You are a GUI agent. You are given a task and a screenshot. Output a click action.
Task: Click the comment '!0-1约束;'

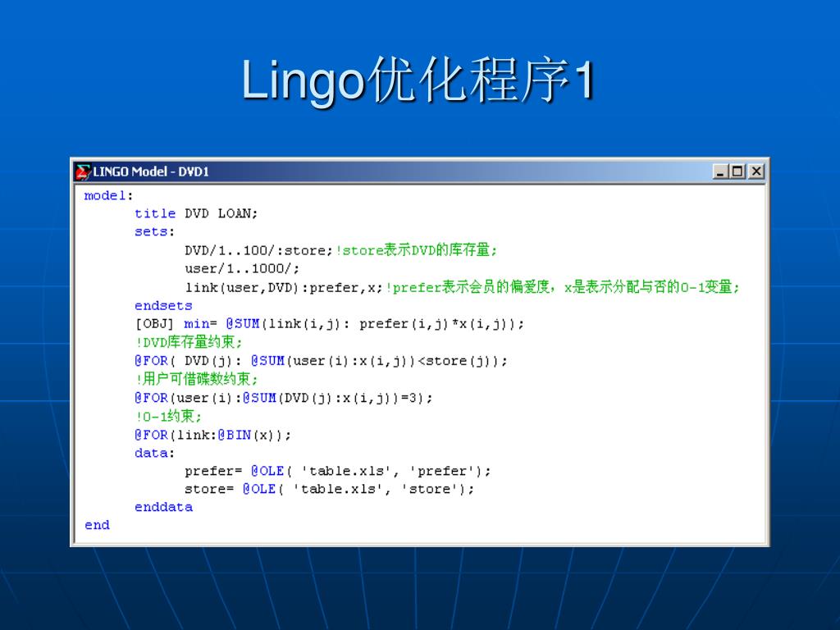[168, 416]
